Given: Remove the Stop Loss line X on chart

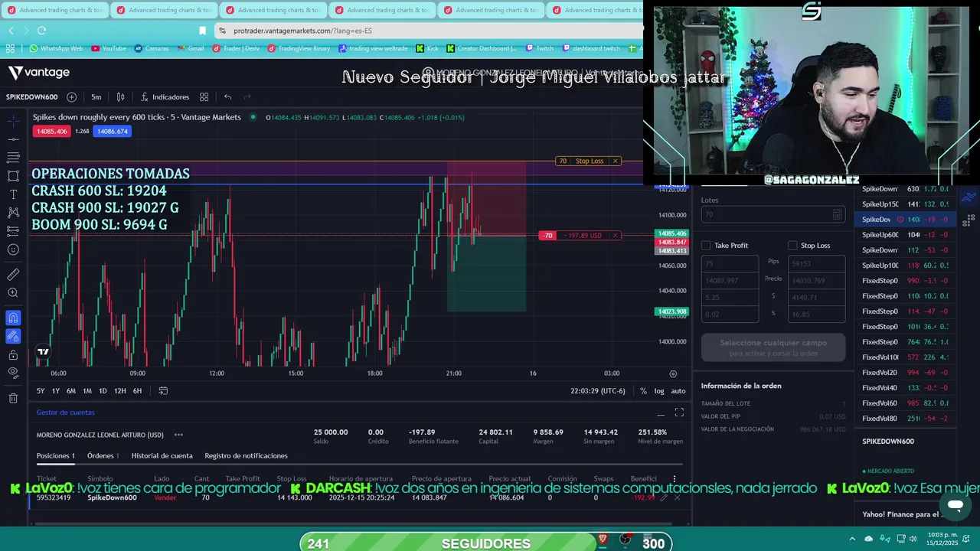Looking at the screenshot, I should coord(615,161).
